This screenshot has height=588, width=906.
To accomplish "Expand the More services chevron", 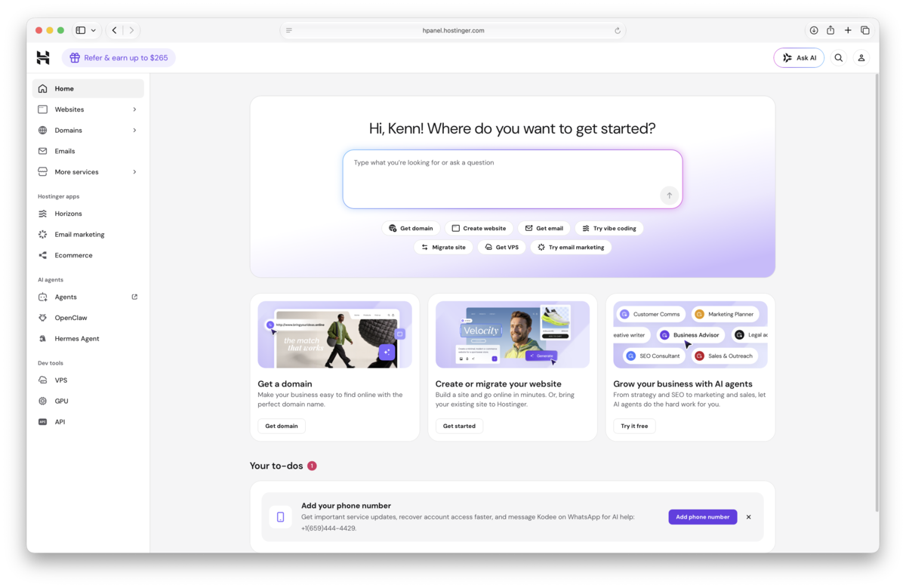I will pos(134,171).
